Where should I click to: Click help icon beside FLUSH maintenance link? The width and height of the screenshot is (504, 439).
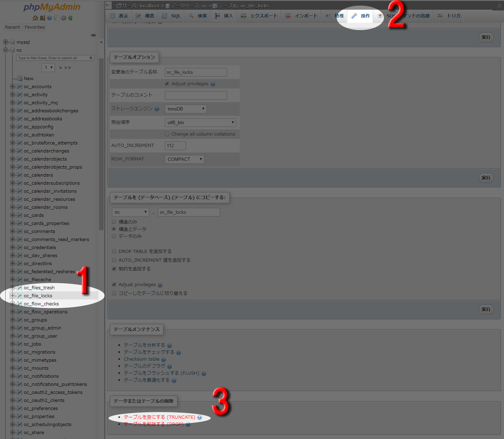click(204, 374)
